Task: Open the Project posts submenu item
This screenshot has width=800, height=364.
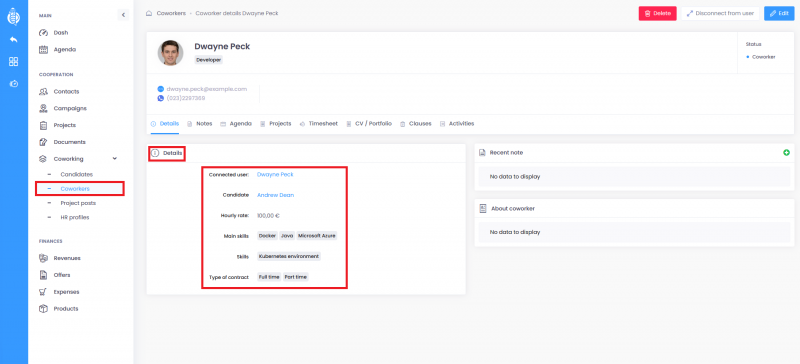Action: coord(78,203)
